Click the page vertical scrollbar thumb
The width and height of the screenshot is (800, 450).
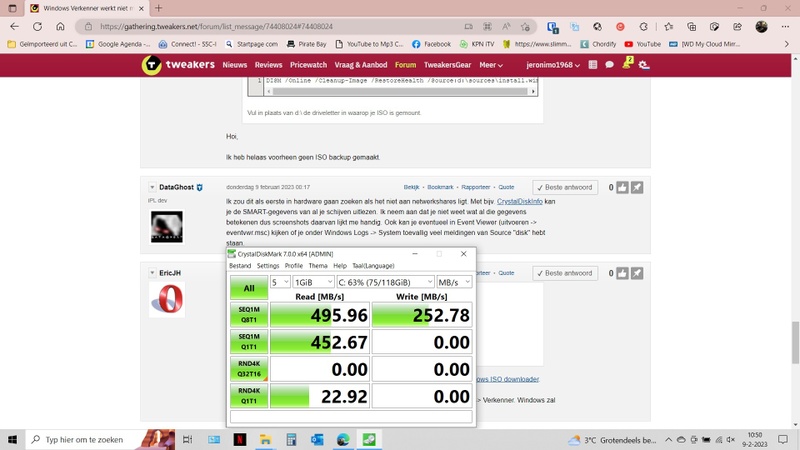[x=795, y=342]
